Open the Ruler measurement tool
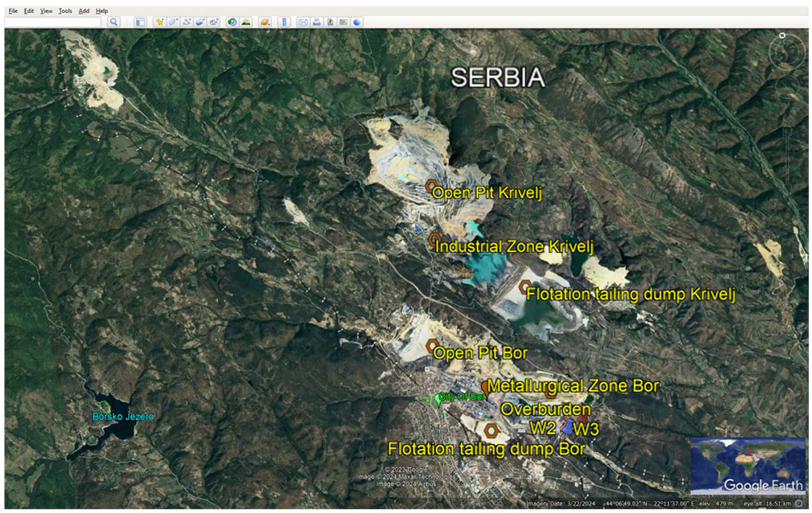Image resolution: width=812 pixels, height=513 pixels. pos(284,22)
